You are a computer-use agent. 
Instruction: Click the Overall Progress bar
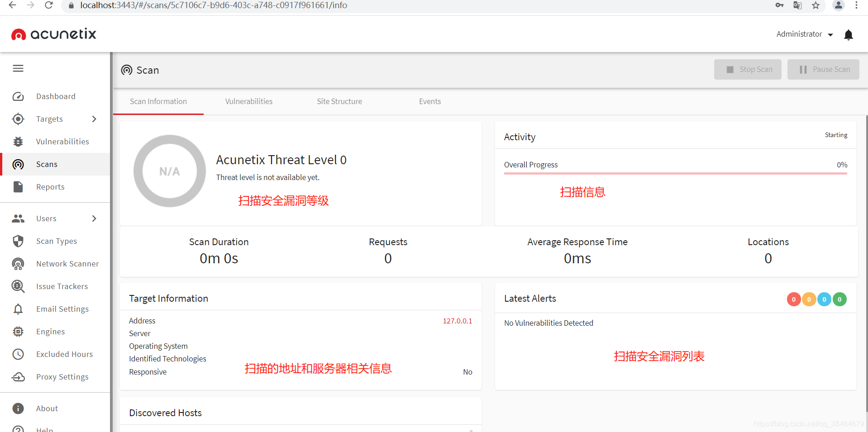pyautogui.click(x=676, y=173)
